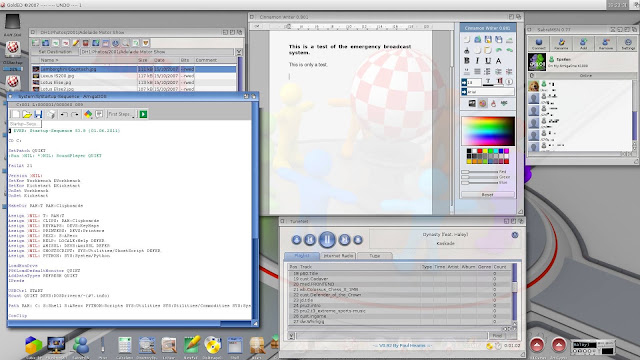This screenshot has width=640, height=360.
Task: Click the pencil icon in file manager toolbar
Action: (x=76, y=43)
